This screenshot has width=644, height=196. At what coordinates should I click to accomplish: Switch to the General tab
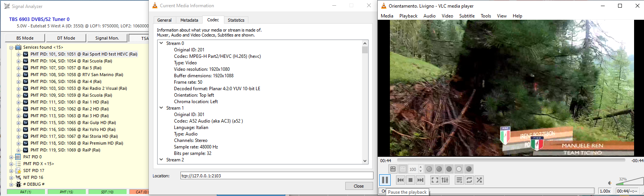[164, 20]
